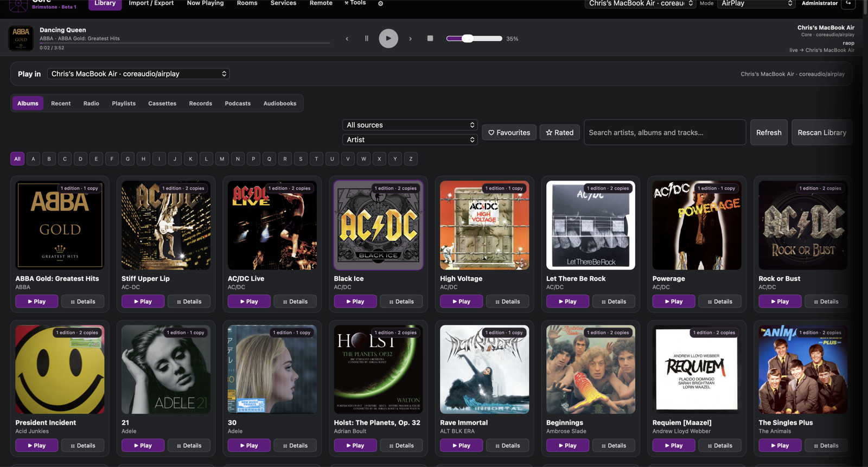This screenshot has width=868, height=467.
Task: Expand the Chris's MacBook Air room dropdown in header
Action: [x=641, y=3]
